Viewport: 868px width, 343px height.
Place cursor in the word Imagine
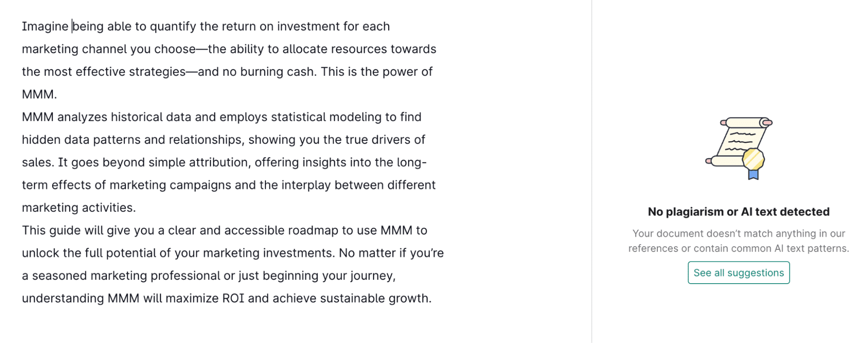coord(45,26)
